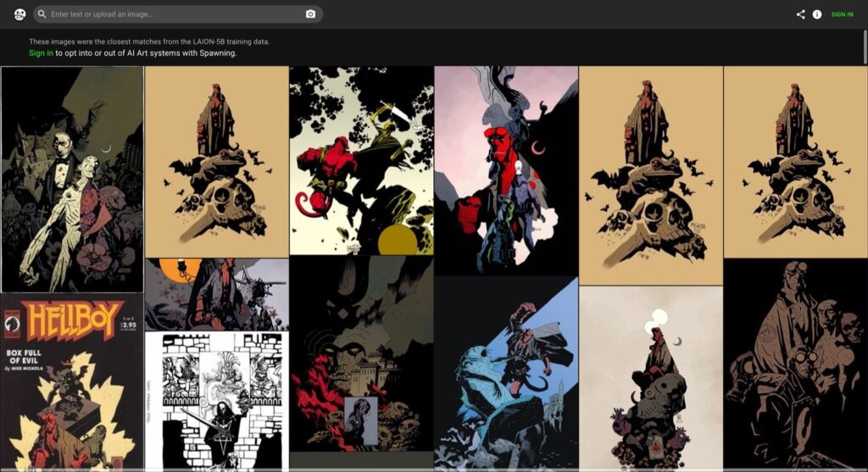Click the SIGN IN button in the header

tap(842, 14)
